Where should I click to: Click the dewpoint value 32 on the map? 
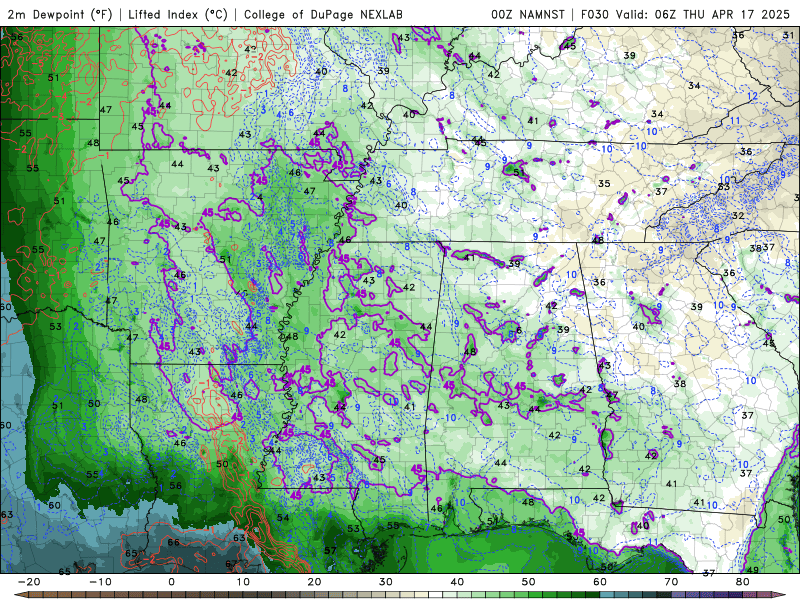click(738, 215)
